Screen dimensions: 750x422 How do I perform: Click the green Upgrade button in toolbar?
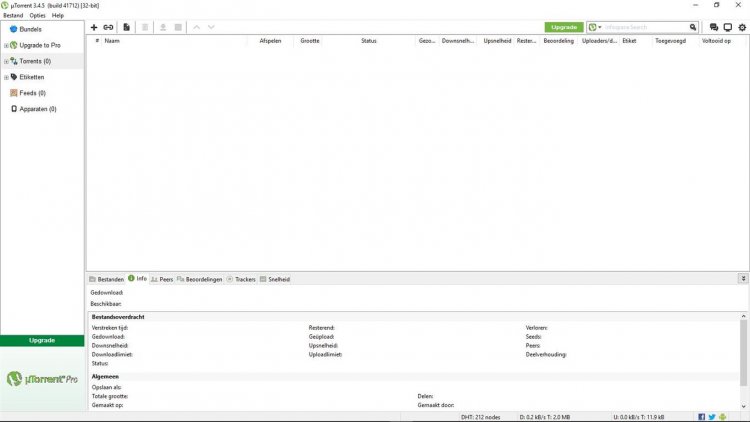[564, 27]
